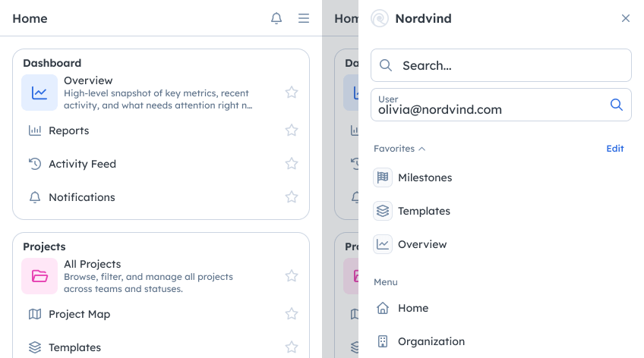Click the magnifier icon in User field
The image size is (644, 358).
coord(617,105)
